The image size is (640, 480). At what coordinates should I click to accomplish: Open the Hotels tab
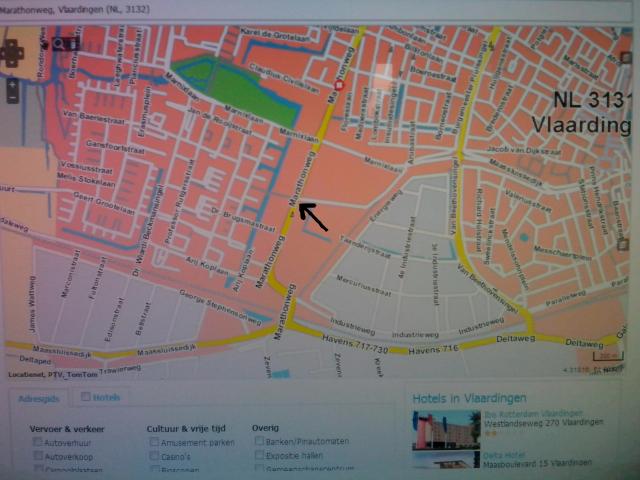coord(102,397)
